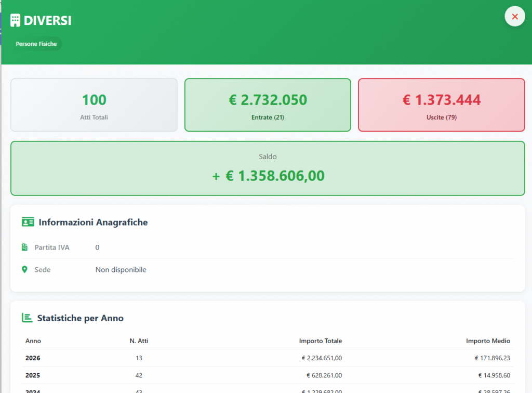This screenshot has width=532, height=393.
Task: Click the location pin icon beside Sede
Action: [x=24, y=270]
